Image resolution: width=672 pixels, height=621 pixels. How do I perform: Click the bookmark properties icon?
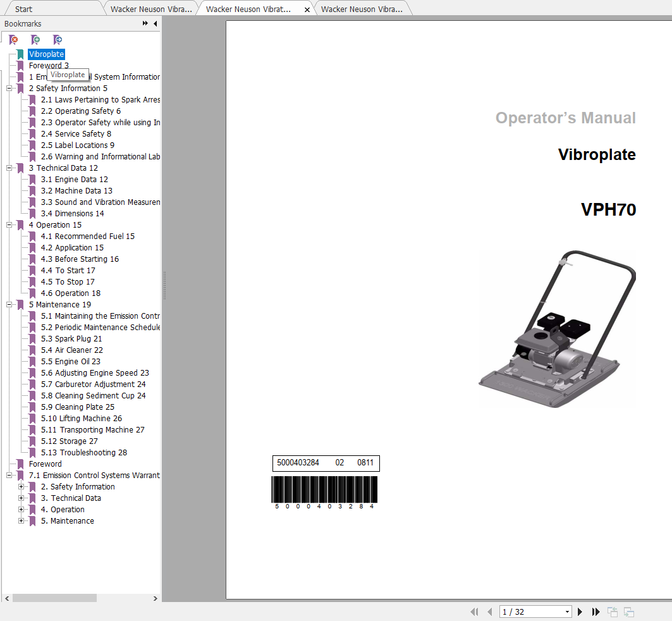click(58, 40)
